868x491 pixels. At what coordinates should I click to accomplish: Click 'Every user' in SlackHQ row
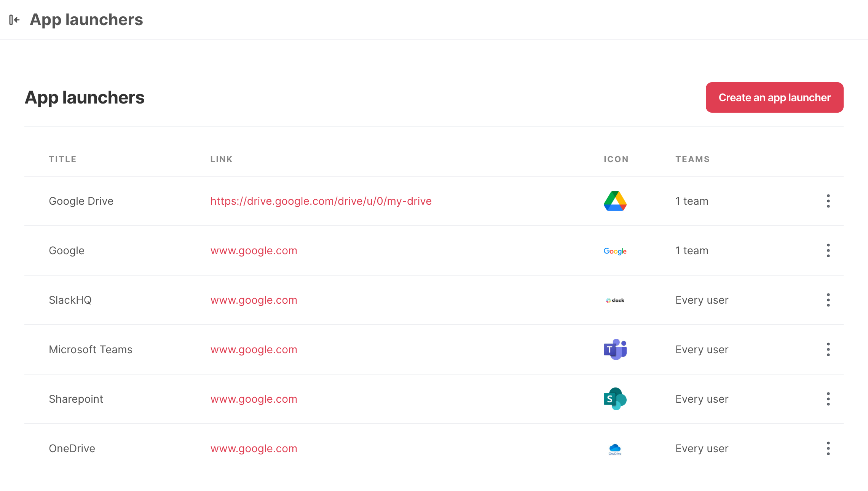pyautogui.click(x=702, y=300)
